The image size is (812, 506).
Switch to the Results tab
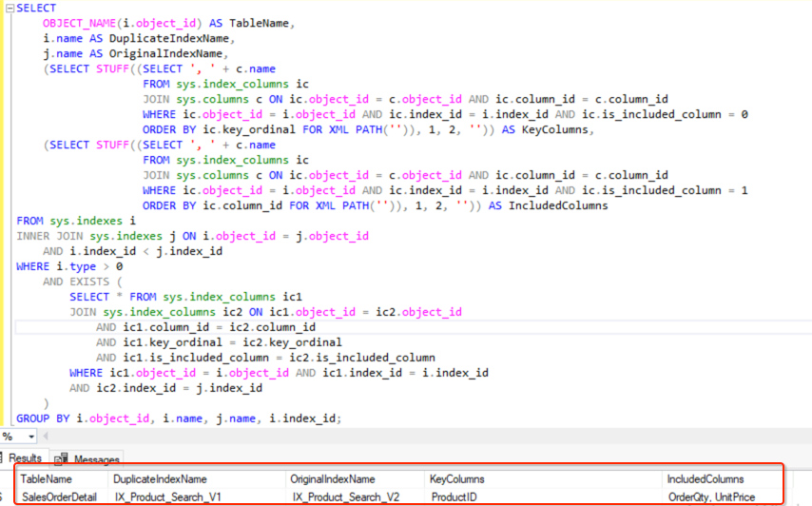(x=25, y=458)
